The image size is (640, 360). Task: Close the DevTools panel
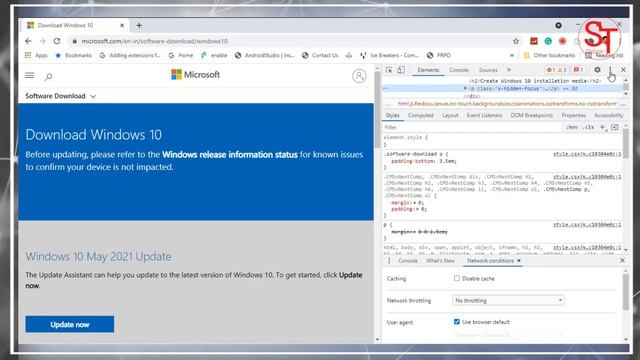point(623,70)
